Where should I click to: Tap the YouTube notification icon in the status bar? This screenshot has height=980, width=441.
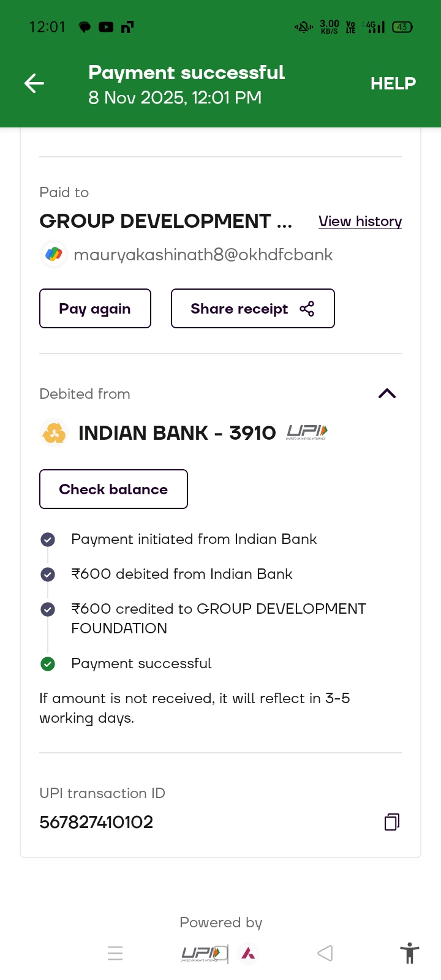point(106,27)
